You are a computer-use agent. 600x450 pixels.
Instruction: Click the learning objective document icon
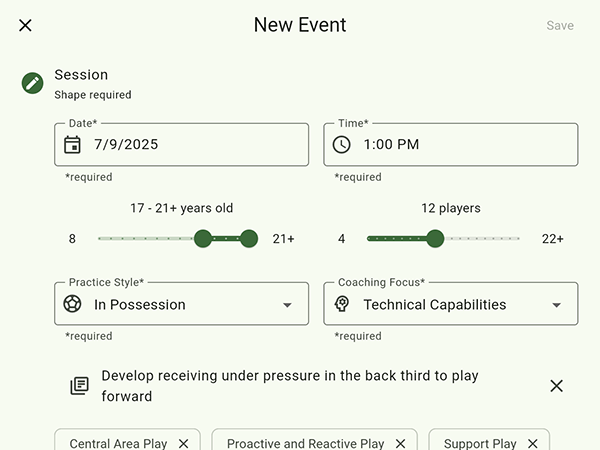(x=80, y=386)
